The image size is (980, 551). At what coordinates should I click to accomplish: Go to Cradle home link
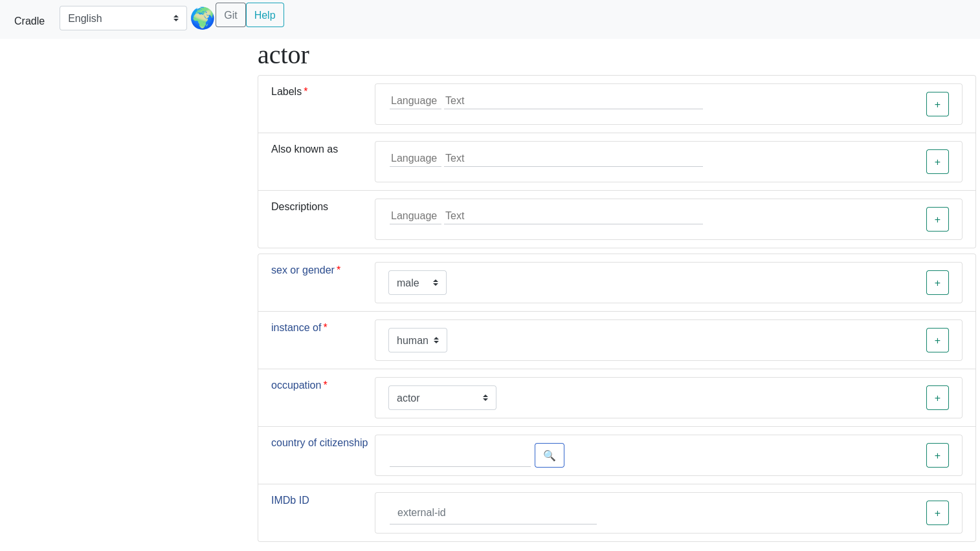[29, 21]
